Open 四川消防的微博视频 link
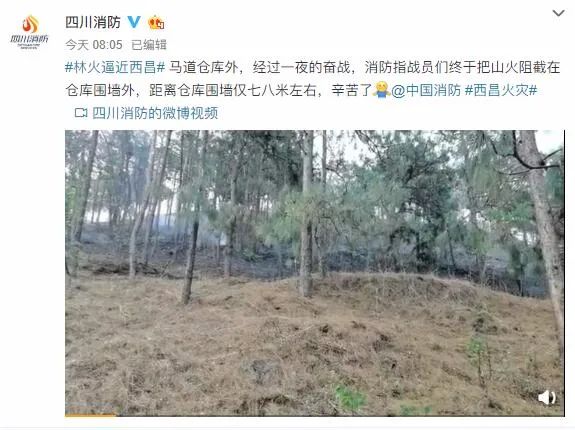 (x=155, y=113)
